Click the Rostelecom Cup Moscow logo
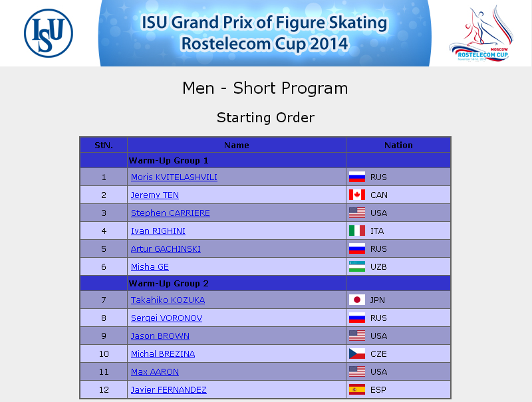 (481, 33)
